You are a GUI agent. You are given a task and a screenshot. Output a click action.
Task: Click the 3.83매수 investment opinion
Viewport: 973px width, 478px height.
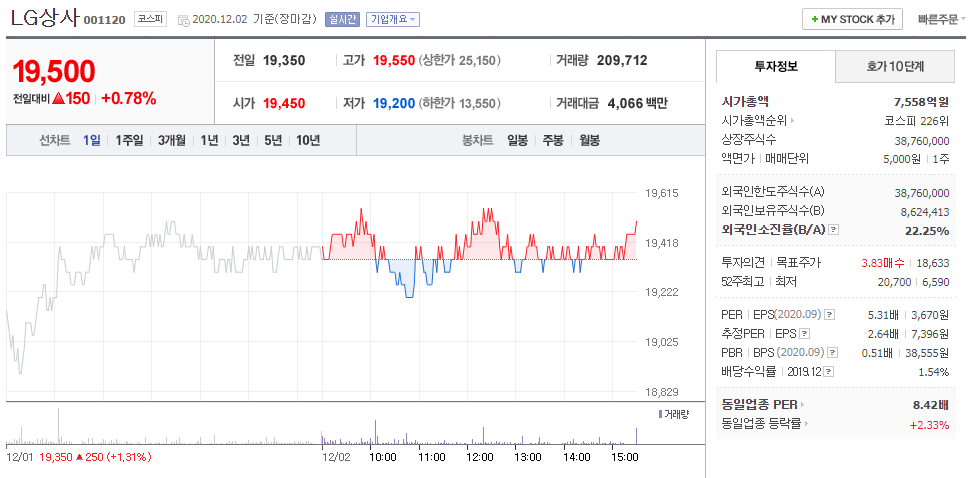point(882,263)
